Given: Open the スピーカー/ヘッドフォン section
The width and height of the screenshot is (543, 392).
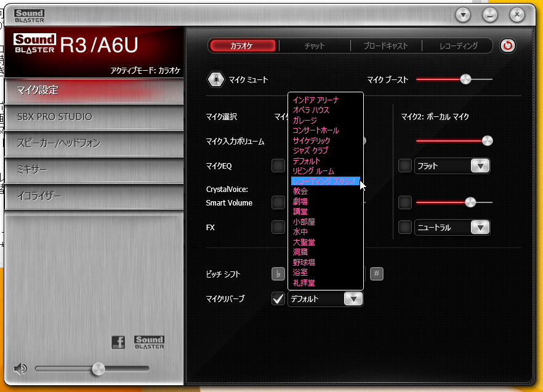Looking at the screenshot, I should point(94,143).
